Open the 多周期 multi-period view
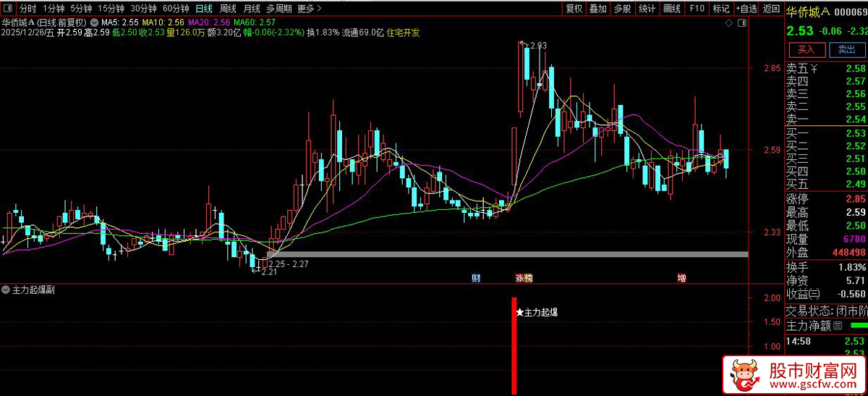The height and width of the screenshot is (396, 868). (279, 9)
